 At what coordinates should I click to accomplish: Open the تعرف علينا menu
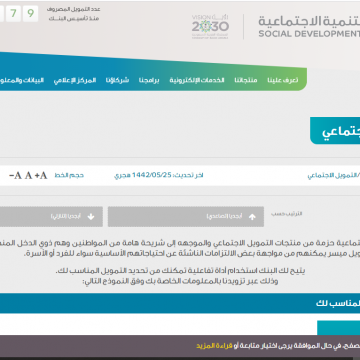point(283,80)
